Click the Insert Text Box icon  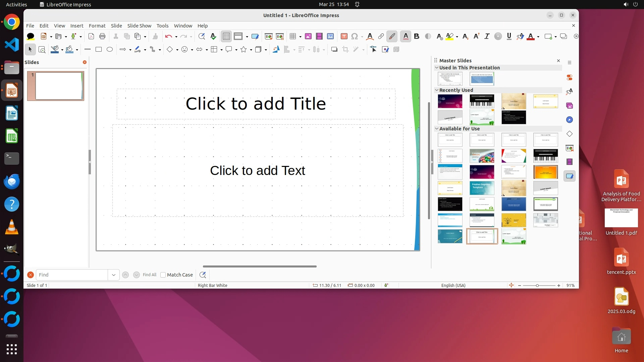pyautogui.click(x=344, y=36)
